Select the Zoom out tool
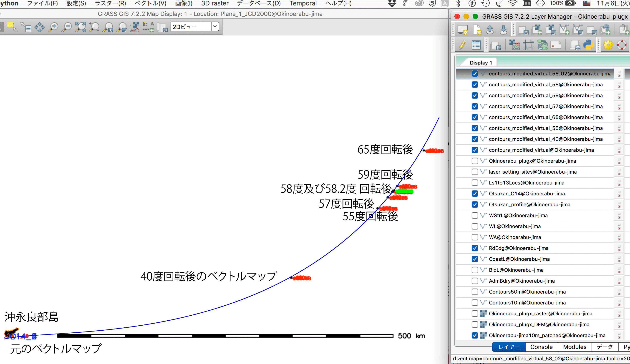The image size is (630, 364). [67, 27]
